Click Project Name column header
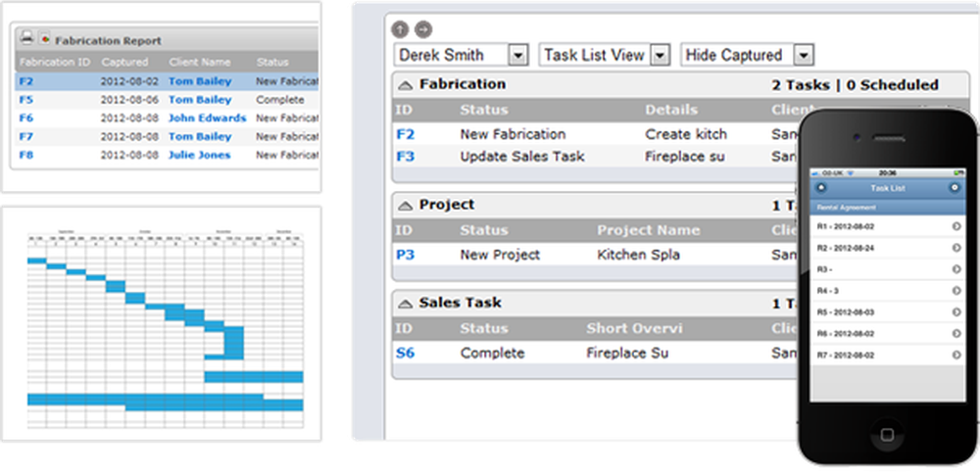This screenshot has height=472, width=980. tap(648, 230)
